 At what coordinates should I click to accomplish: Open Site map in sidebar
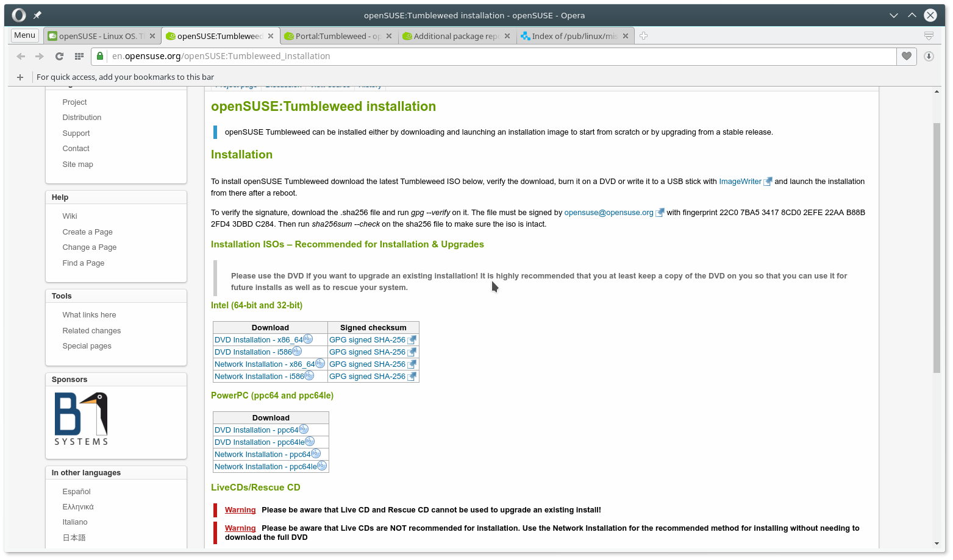pyautogui.click(x=77, y=165)
